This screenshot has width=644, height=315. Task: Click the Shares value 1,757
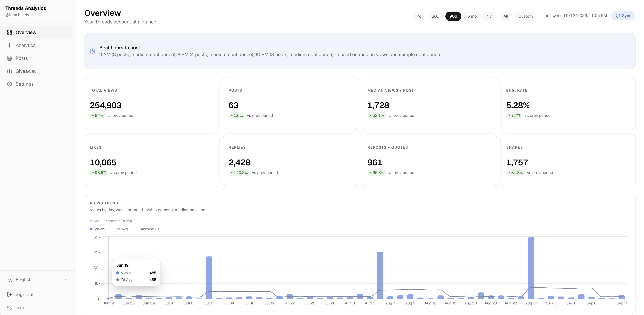517,163
